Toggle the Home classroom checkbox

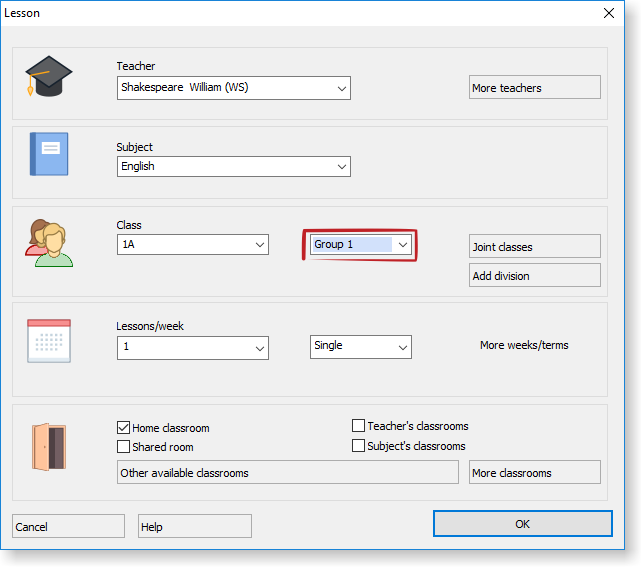pos(124,428)
